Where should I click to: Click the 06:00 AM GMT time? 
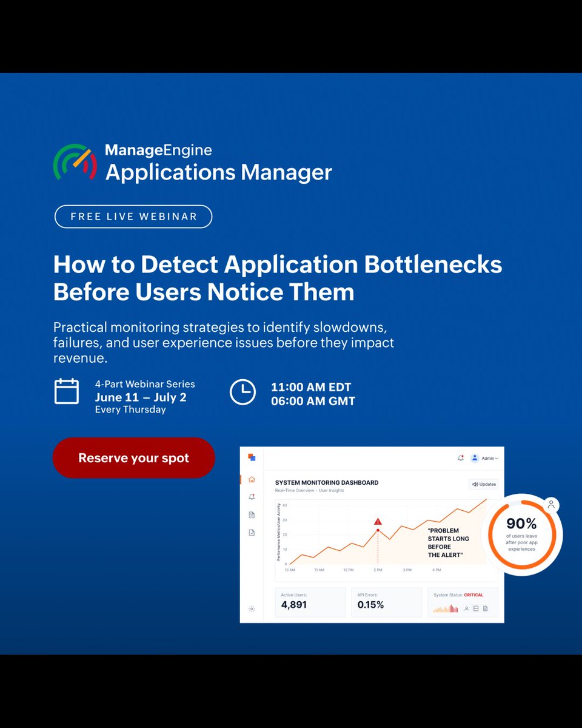point(313,401)
